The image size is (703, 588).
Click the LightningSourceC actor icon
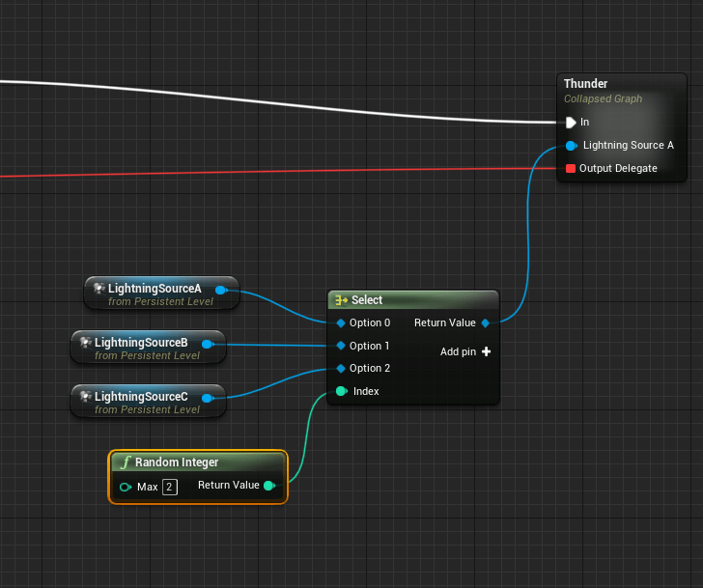pyautogui.click(x=85, y=397)
